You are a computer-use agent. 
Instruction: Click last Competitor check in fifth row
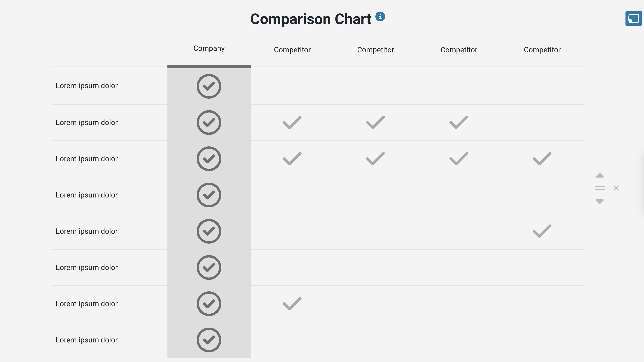pyautogui.click(x=542, y=231)
